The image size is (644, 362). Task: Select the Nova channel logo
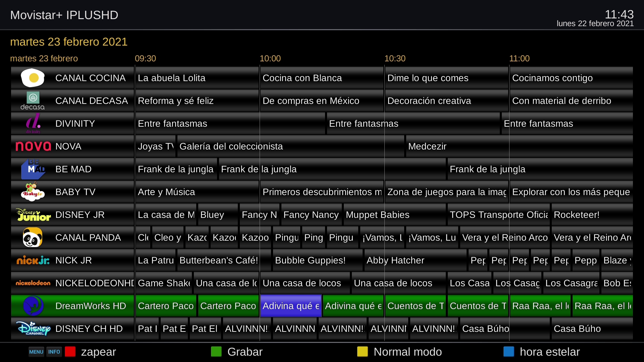pyautogui.click(x=33, y=146)
